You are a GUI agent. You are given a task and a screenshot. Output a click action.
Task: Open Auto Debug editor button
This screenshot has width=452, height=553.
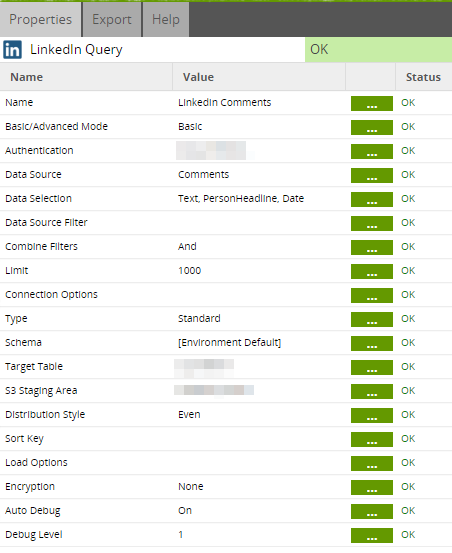pyautogui.click(x=372, y=511)
